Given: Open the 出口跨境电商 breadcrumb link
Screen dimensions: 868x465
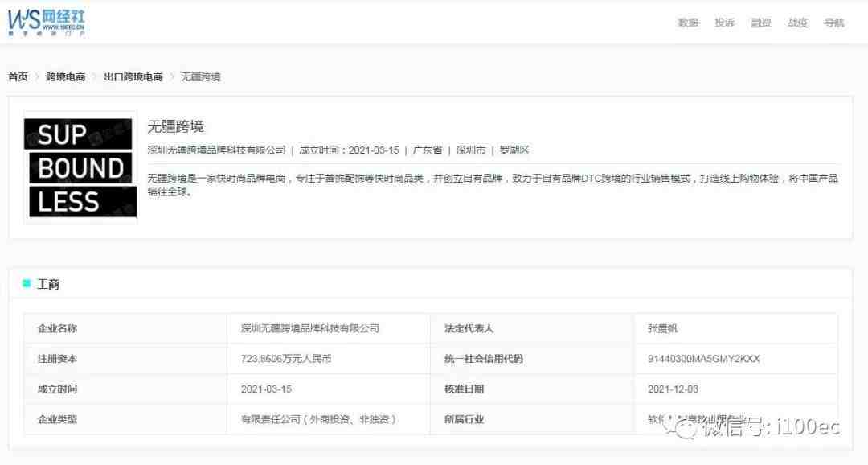Looking at the screenshot, I should tap(133, 77).
